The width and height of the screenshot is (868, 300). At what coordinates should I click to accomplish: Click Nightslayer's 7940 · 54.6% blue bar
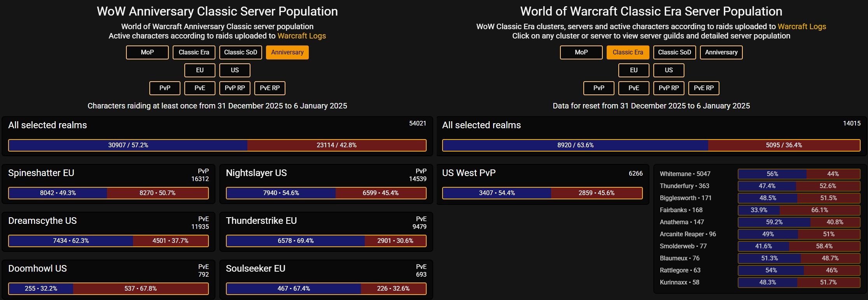point(281,193)
